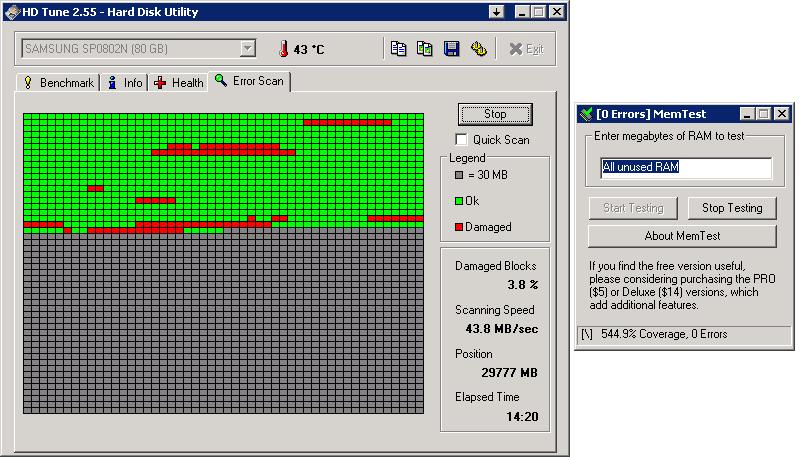Screen dimensions: 802x457
Task: Enable the Quick Scan checkbox
Action: [461, 139]
